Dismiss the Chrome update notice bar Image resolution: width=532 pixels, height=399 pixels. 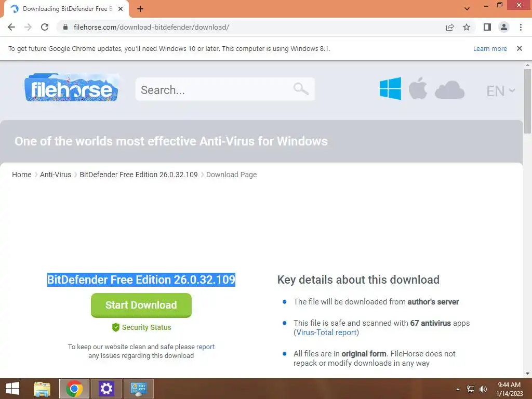coord(520,48)
